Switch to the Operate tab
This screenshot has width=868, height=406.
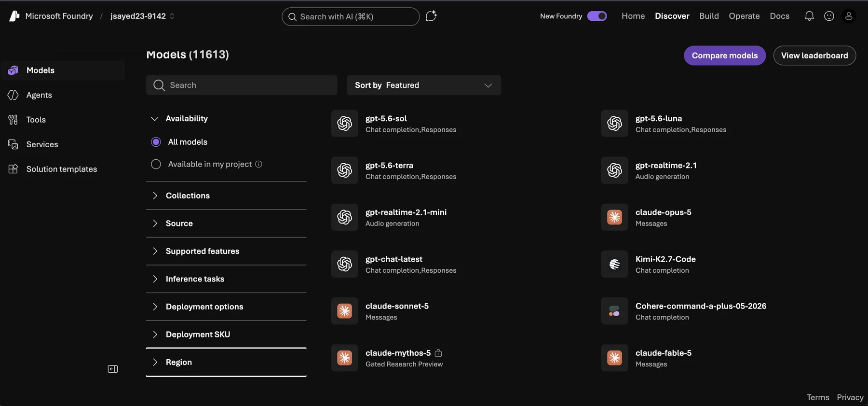(x=744, y=16)
